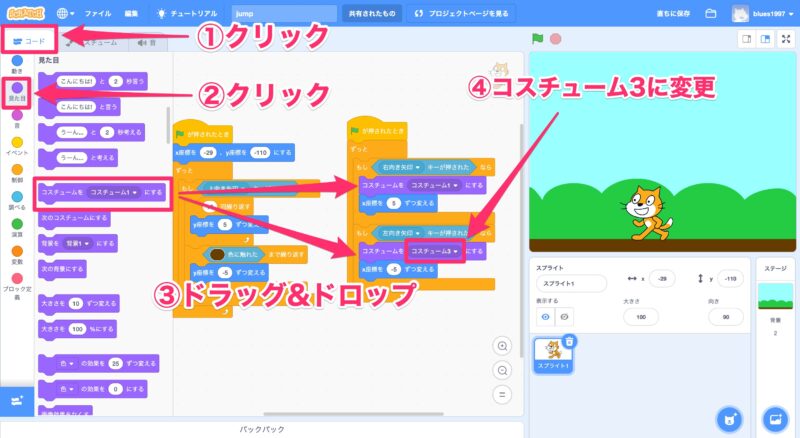800x438 pixels.
Task: Delete スプライト1 using trash icon
Action: pyautogui.click(x=569, y=342)
